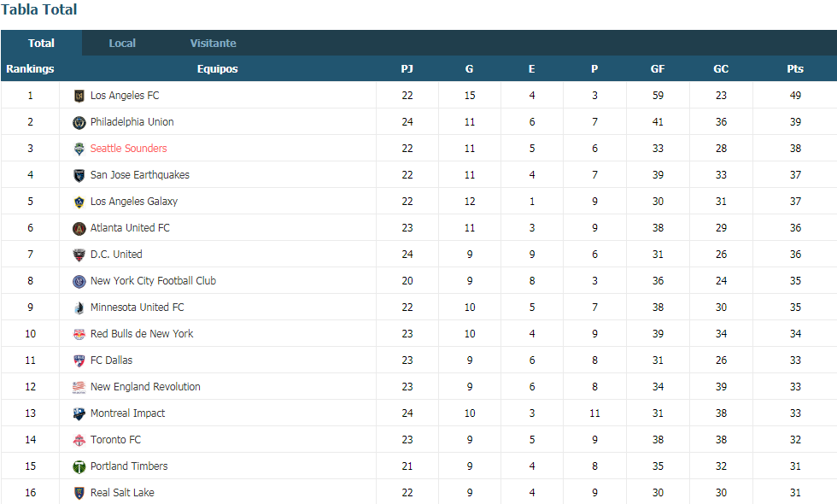Screen dimensions: 837x504
Task: Click the Minnesota United FC logo
Action: pyautogui.click(x=79, y=308)
